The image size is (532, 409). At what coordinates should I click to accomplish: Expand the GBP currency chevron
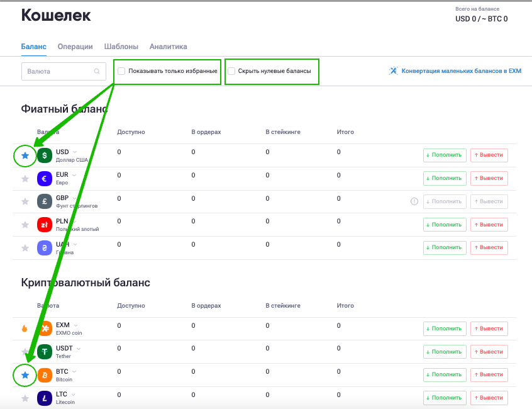[x=74, y=198]
